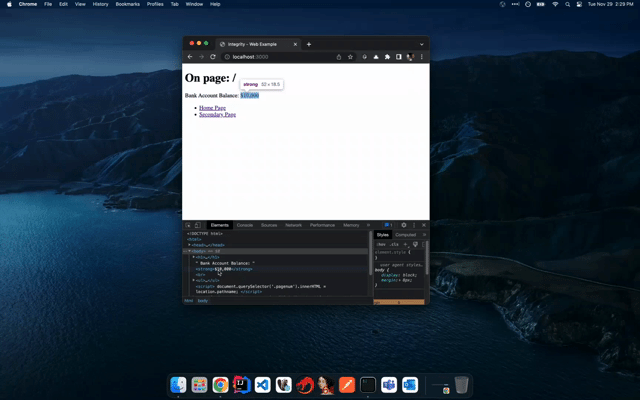Click the Home Page link

212,108
